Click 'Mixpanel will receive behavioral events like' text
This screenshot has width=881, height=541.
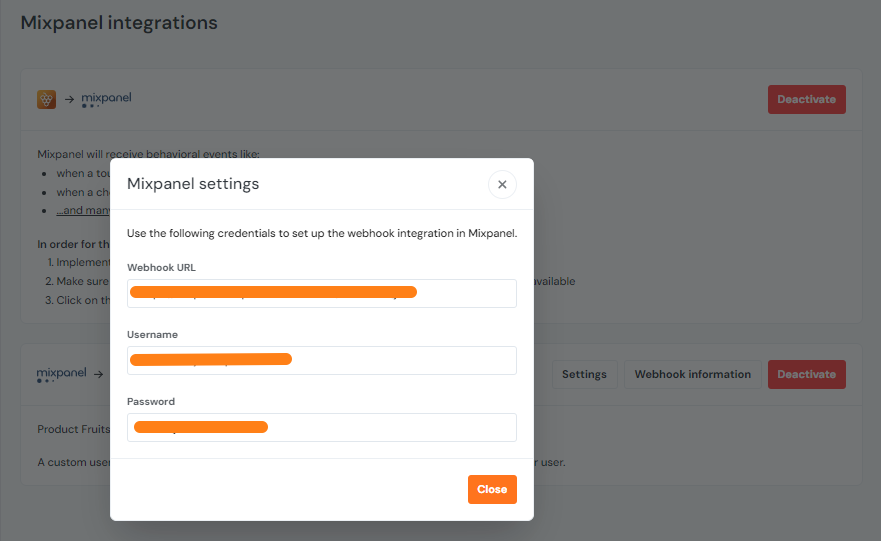[x=148, y=154]
